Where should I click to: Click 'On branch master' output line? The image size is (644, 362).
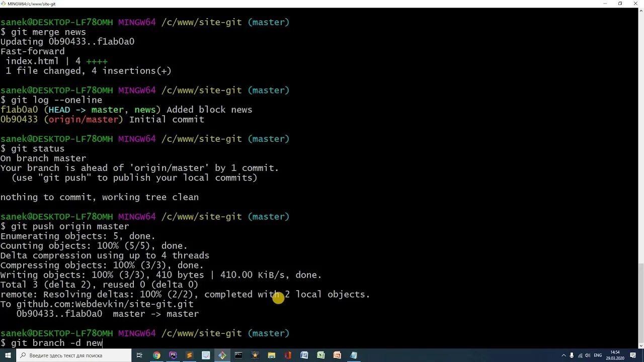43,158
